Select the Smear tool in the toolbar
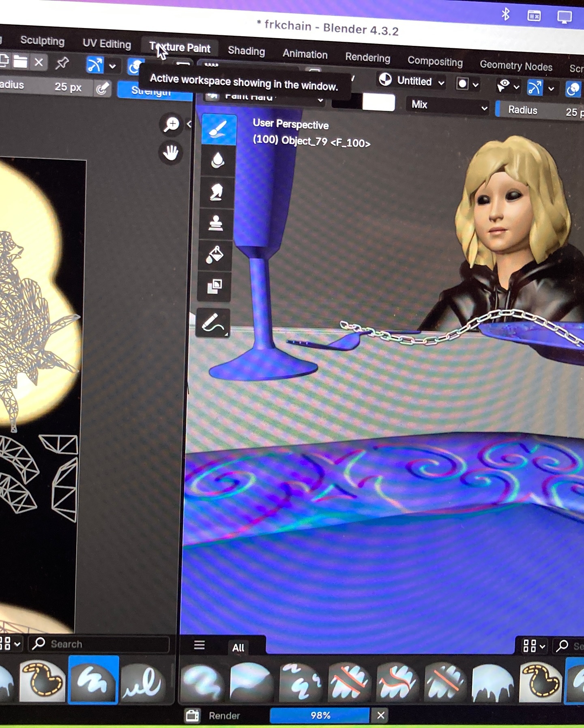Image resolution: width=584 pixels, height=728 pixels. click(x=217, y=192)
